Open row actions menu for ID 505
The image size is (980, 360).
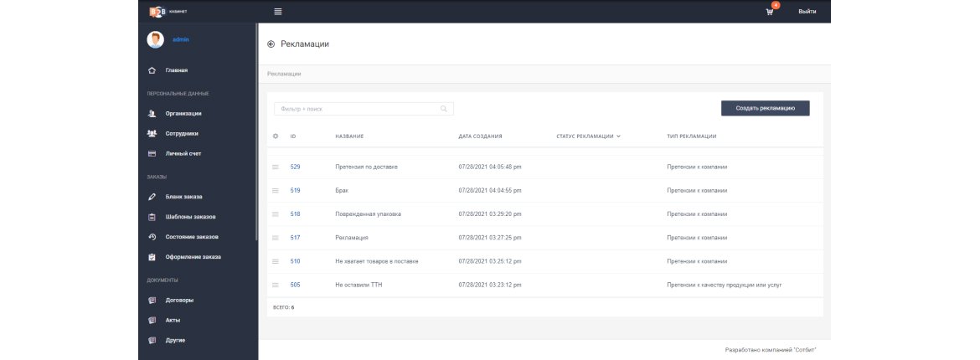(x=275, y=285)
